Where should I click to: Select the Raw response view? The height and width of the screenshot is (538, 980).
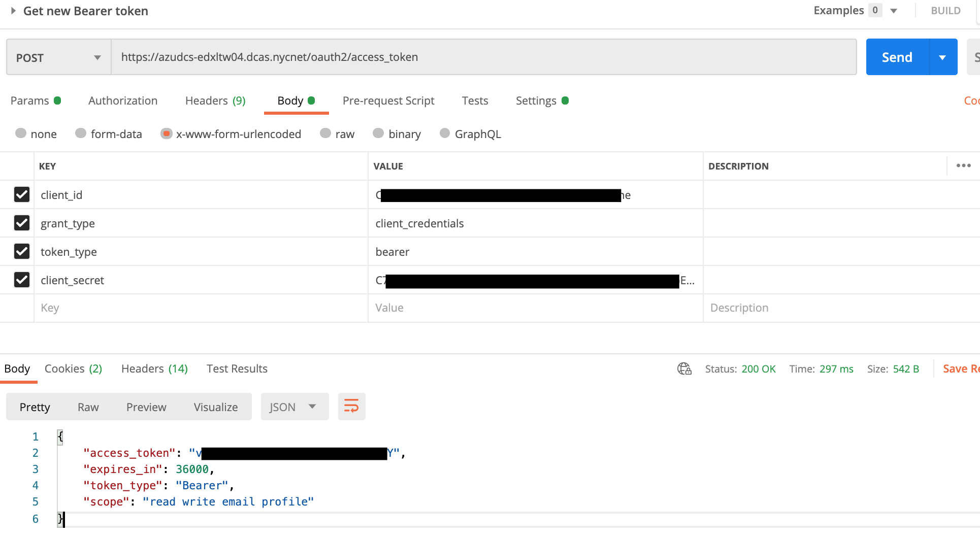pyautogui.click(x=88, y=407)
